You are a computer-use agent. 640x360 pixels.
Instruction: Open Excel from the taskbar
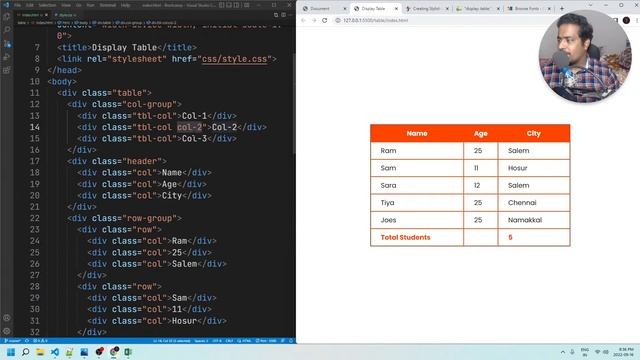(x=128, y=352)
